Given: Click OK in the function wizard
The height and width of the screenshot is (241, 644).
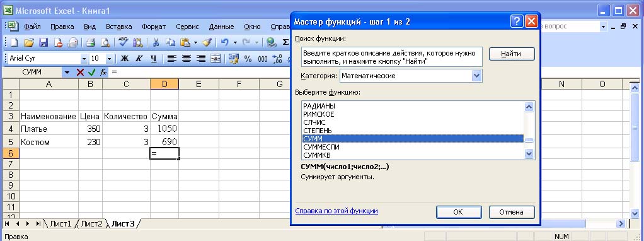Looking at the screenshot, I should coord(458,212).
